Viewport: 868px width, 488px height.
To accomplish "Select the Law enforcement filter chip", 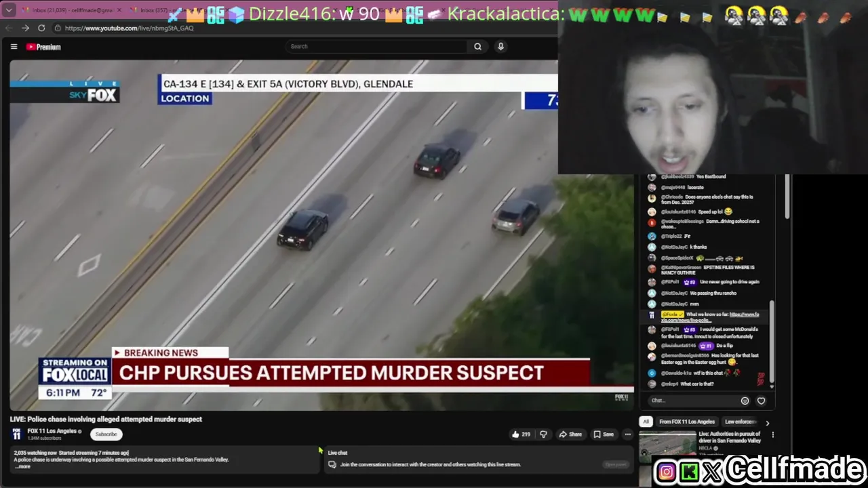I will tap(741, 422).
